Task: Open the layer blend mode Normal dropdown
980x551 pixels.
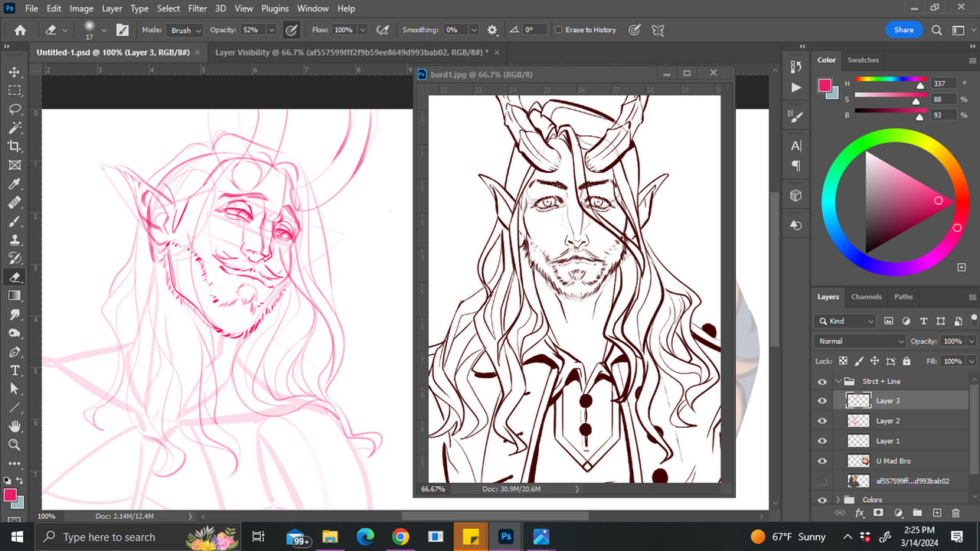Action: pos(860,341)
